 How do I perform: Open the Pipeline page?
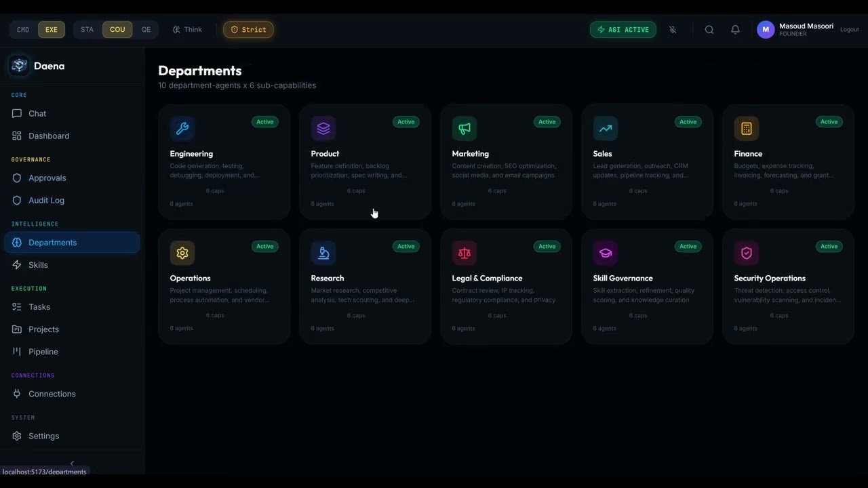72,352
